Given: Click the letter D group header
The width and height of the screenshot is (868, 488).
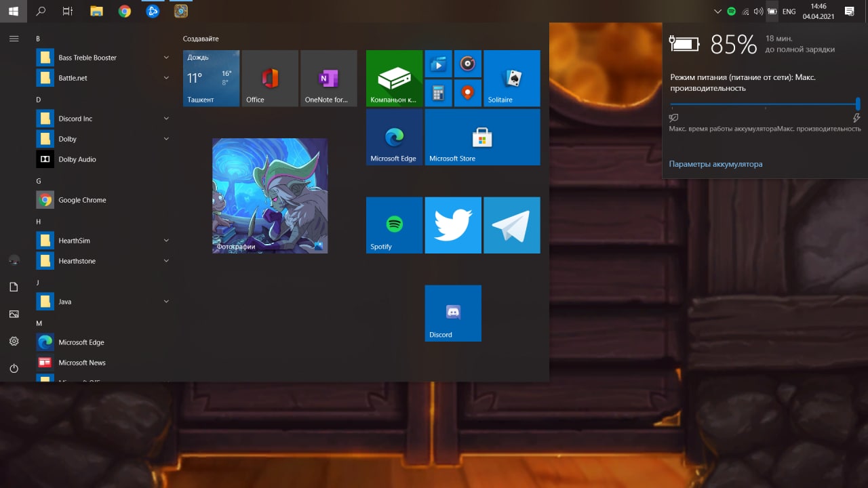Looking at the screenshot, I should (39, 100).
